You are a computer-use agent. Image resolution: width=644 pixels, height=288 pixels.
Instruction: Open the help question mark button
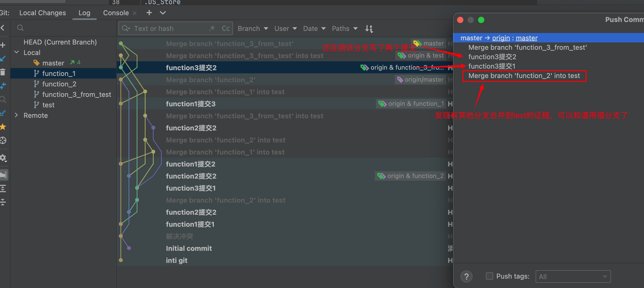pos(466,276)
